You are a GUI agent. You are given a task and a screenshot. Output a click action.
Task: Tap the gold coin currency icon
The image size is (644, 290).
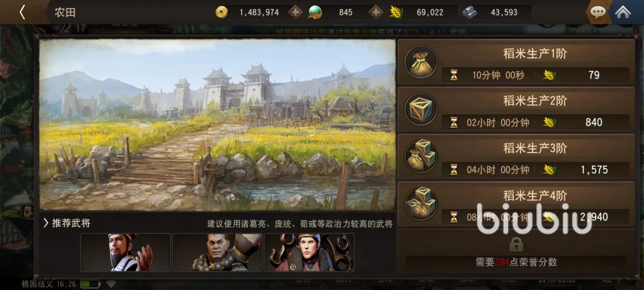pyautogui.click(x=222, y=12)
